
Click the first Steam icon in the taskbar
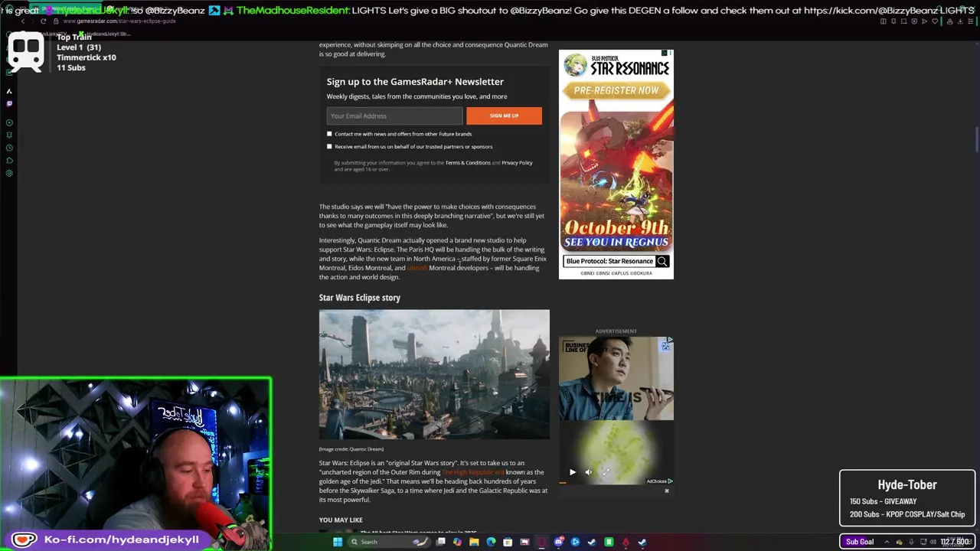coord(591,542)
